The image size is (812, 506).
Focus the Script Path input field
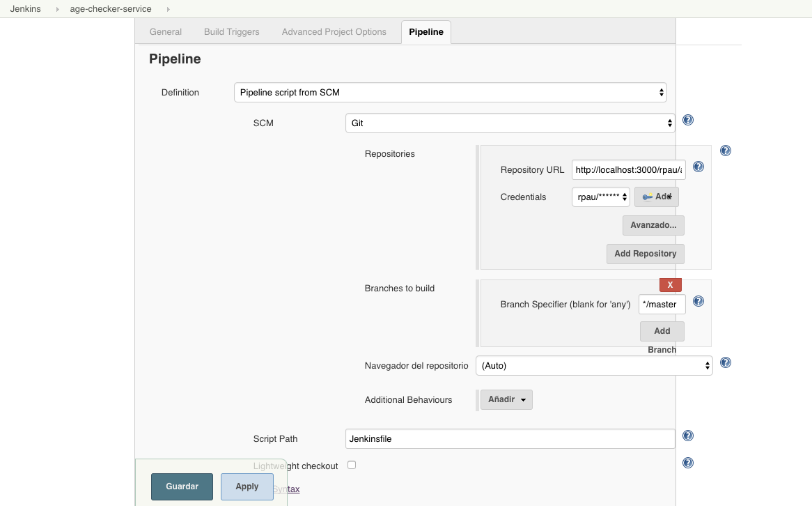(510, 438)
